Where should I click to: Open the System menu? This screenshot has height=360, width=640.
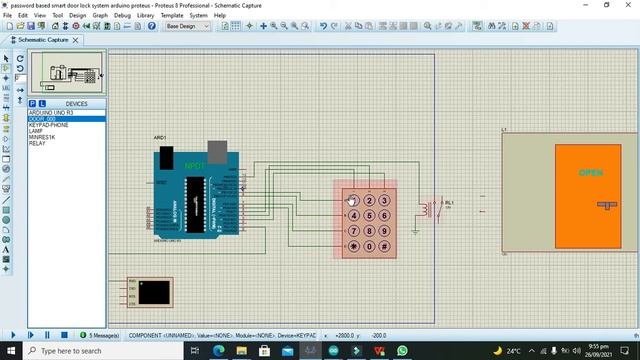198,16
